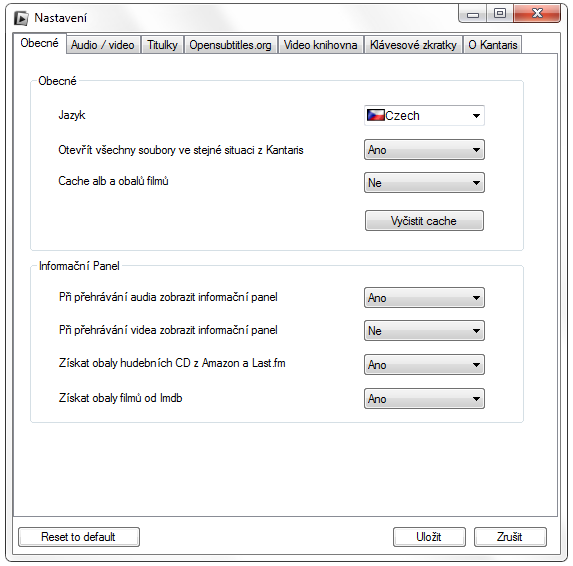The image size is (573, 566).
Task: Switch to the Obecné tab
Action: (x=39, y=43)
